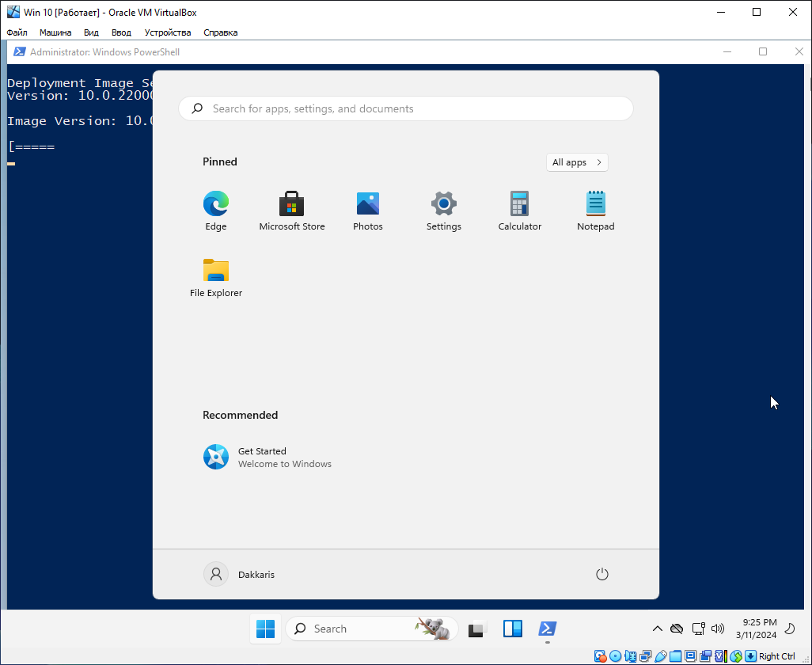Click the network adapters status icon
This screenshot has width=812, height=665.
click(x=645, y=656)
